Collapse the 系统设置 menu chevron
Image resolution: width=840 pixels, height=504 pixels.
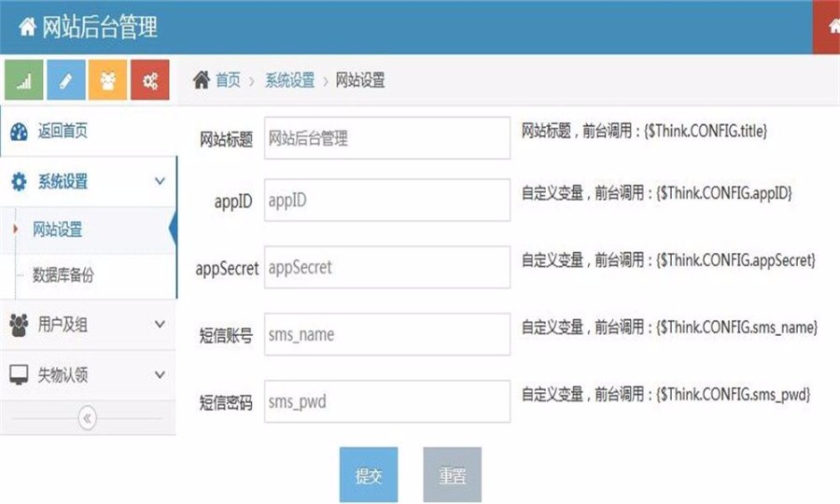pyautogui.click(x=160, y=181)
